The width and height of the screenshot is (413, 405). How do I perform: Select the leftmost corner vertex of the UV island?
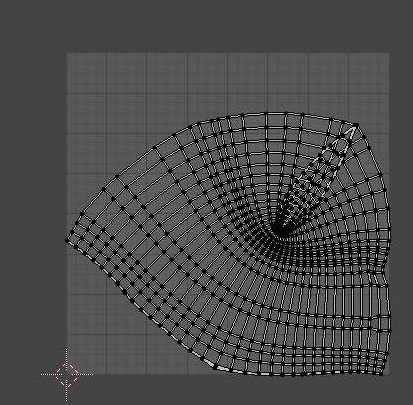(x=67, y=240)
